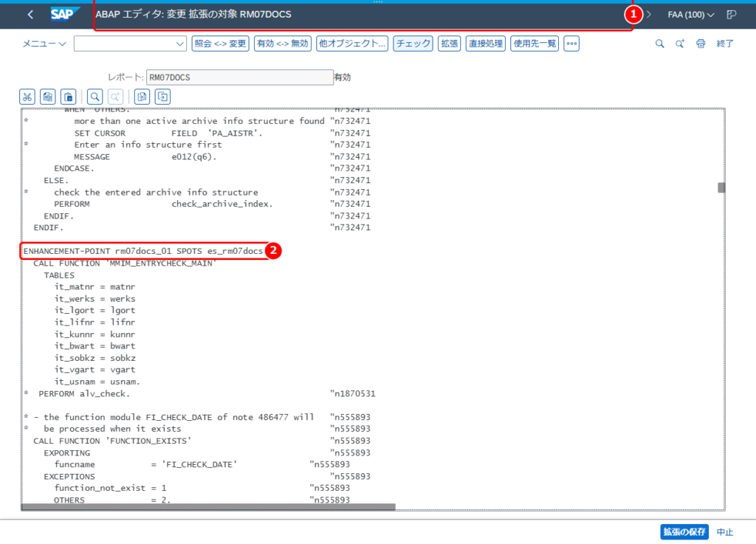Click the document with right arrow icon
Image resolution: width=756 pixels, height=544 pixels.
pyautogui.click(x=142, y=97)
